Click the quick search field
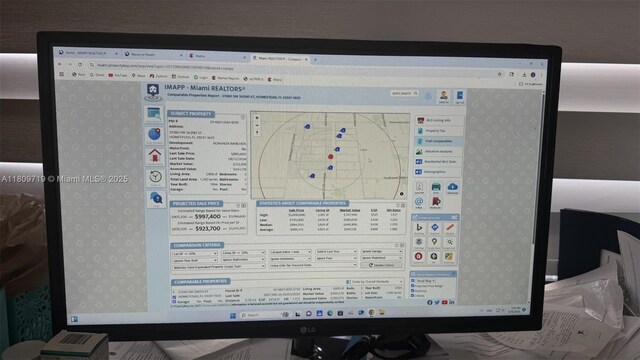The width and height of the screenshot is (640, 360). (x=404, y=93)
